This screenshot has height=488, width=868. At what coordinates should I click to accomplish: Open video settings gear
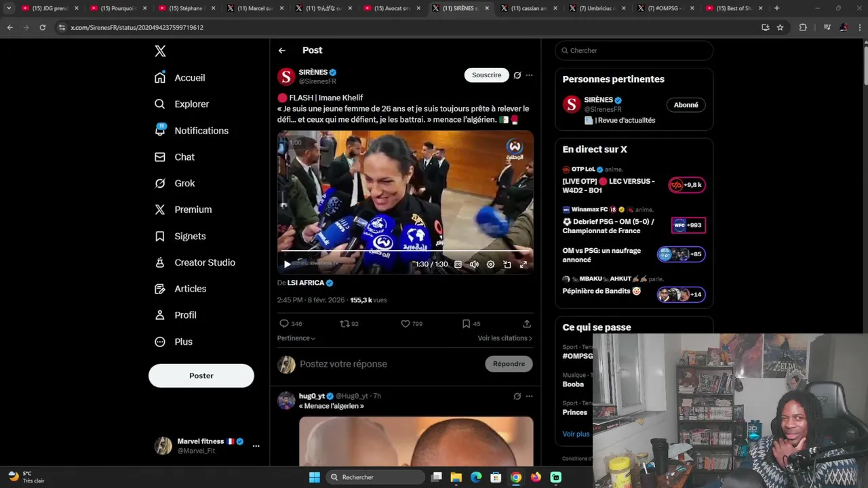pos(490,264)
